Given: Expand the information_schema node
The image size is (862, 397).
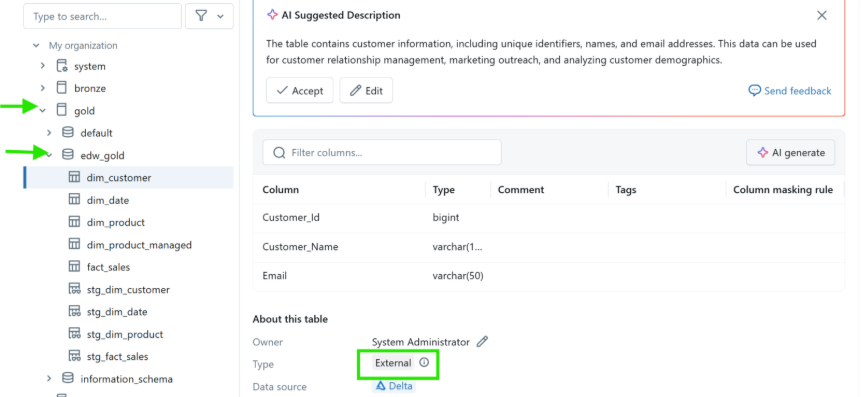Looking at the screenshot, I should 49,378.
